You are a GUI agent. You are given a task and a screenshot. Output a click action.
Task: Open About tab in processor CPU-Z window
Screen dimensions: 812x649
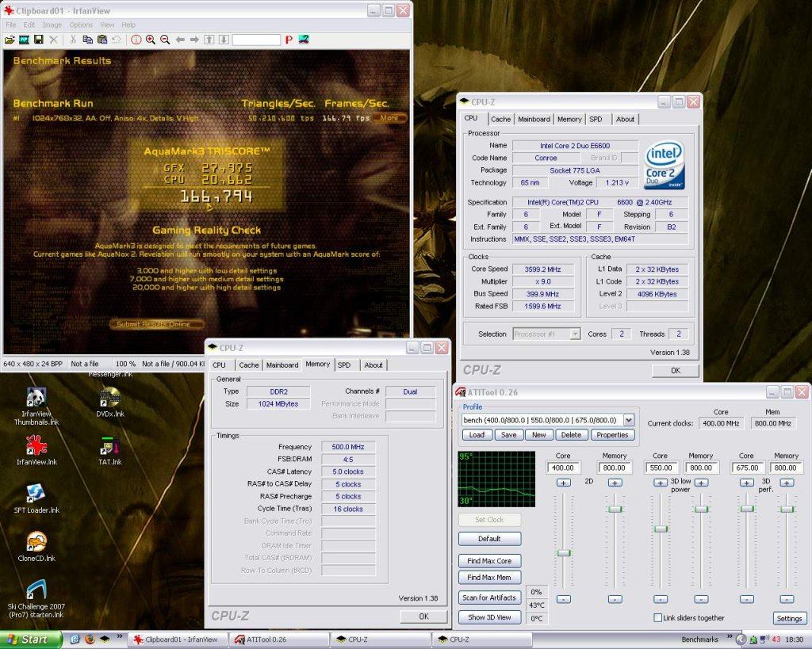pyautogui.click(x=625, y=119)
